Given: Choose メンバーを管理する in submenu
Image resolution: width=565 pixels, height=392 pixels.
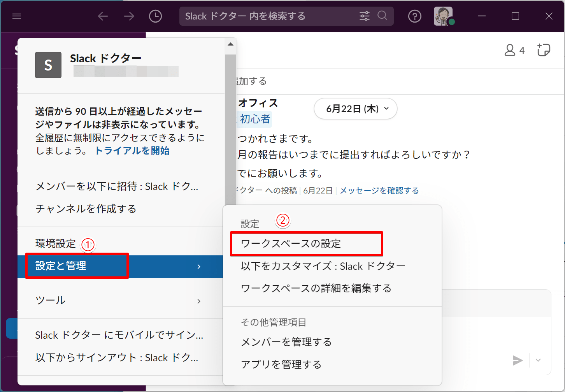Looking at the screenshot, I should coord(332,342).
